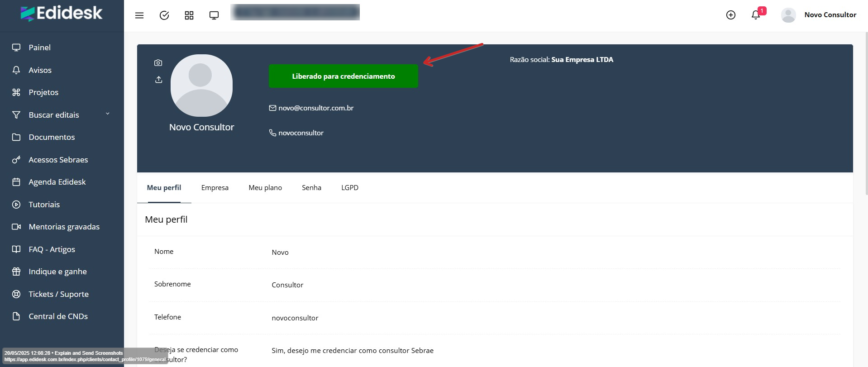Click Liberado para credenciamento button
Image resolution: width=868 pixels, height=367 pixels.
343,76
